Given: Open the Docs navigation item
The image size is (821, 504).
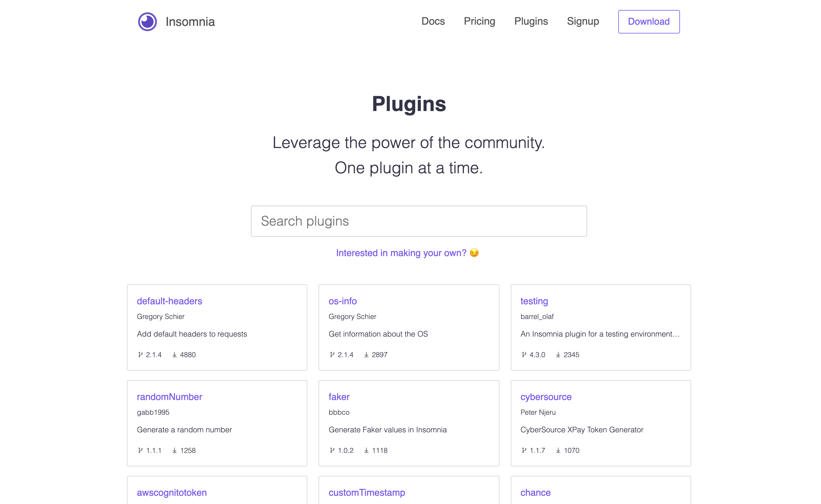Looking at the screenshot, I should tap(433, 21).
